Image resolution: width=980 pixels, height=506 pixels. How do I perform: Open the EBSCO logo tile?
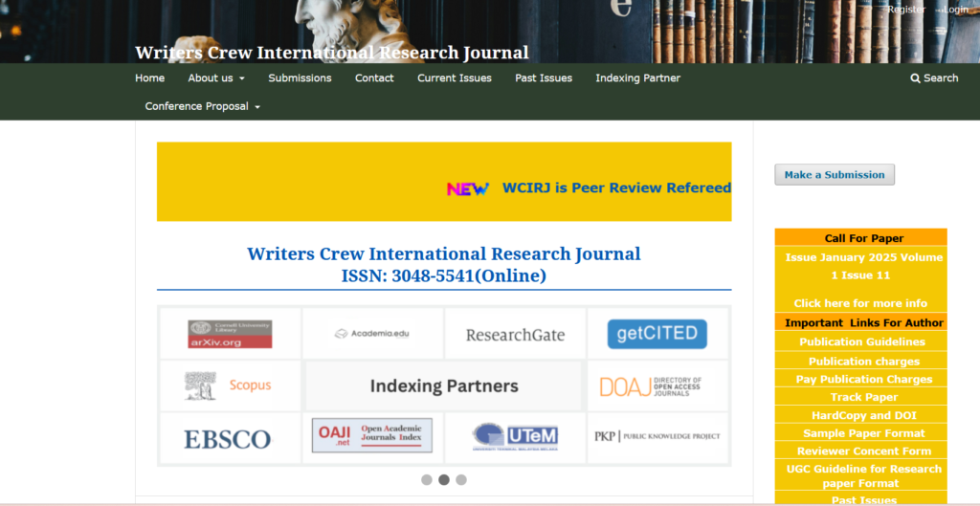pyautogui.click(x=228, y=439)
